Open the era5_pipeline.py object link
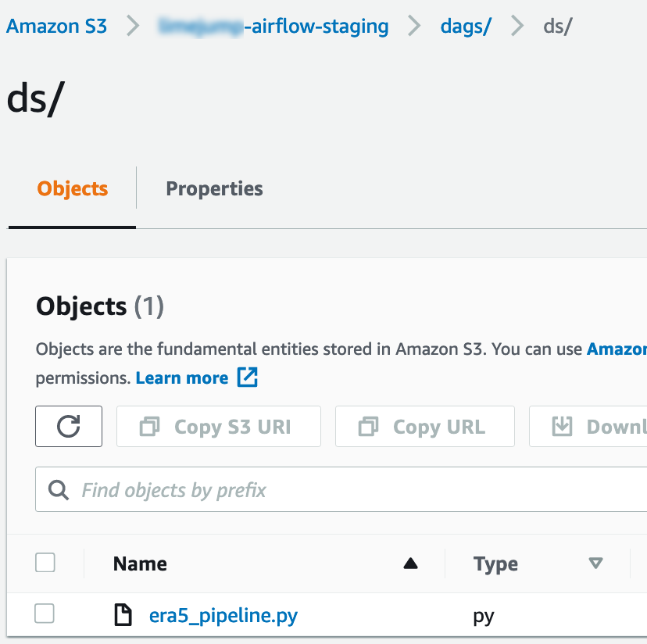The width and height of the screenshot is (647, 644). pos(223,616)
